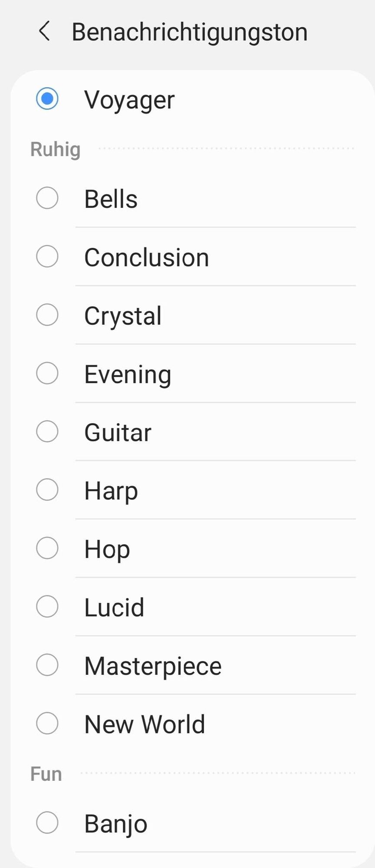Tap the New World text label

click(x=145, y=724)
